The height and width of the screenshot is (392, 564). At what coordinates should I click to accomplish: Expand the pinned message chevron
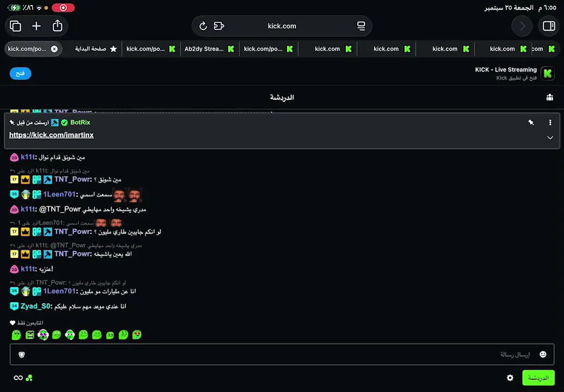coord(550,138)
